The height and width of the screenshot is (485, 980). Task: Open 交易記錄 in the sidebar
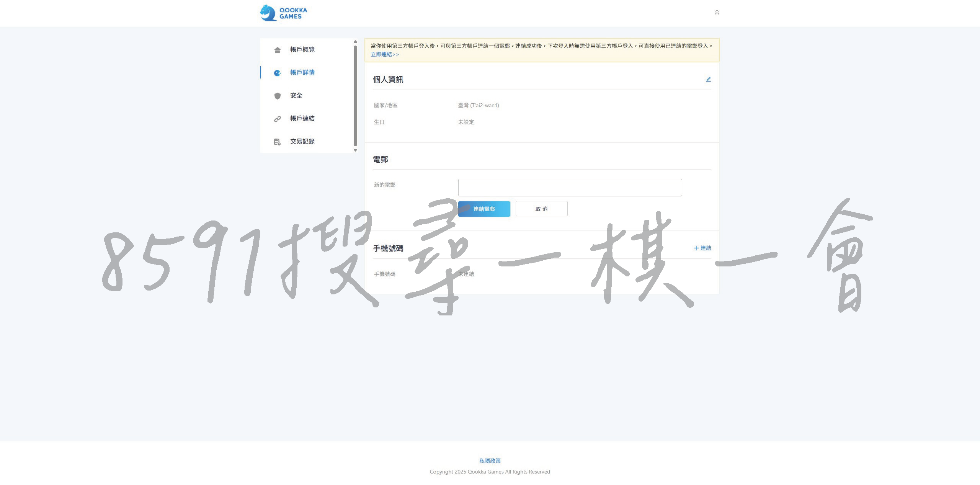click(302, 142)
